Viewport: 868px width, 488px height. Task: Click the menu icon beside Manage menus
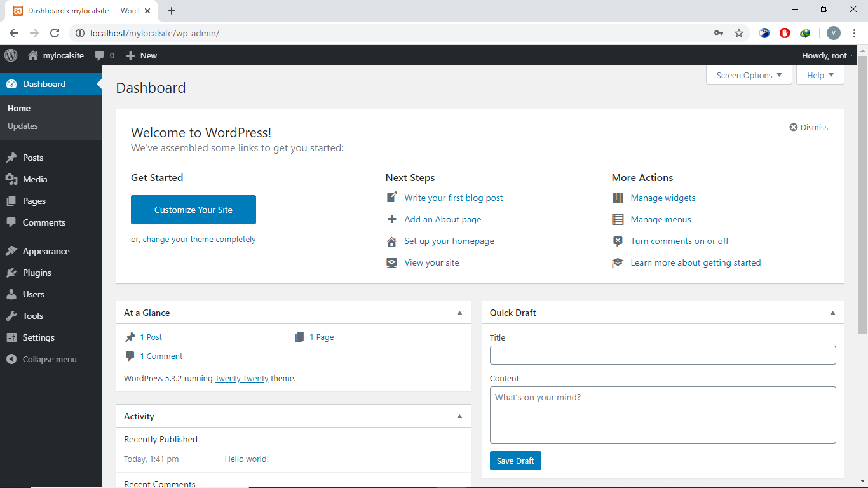pyautogui.click(x=618, y=219)
